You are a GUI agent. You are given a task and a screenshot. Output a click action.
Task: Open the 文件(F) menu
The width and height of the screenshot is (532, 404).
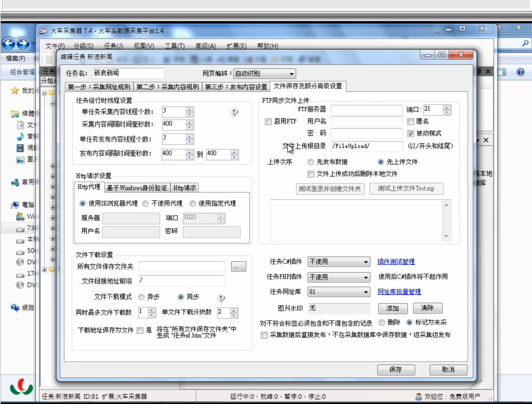click(55, 46)
